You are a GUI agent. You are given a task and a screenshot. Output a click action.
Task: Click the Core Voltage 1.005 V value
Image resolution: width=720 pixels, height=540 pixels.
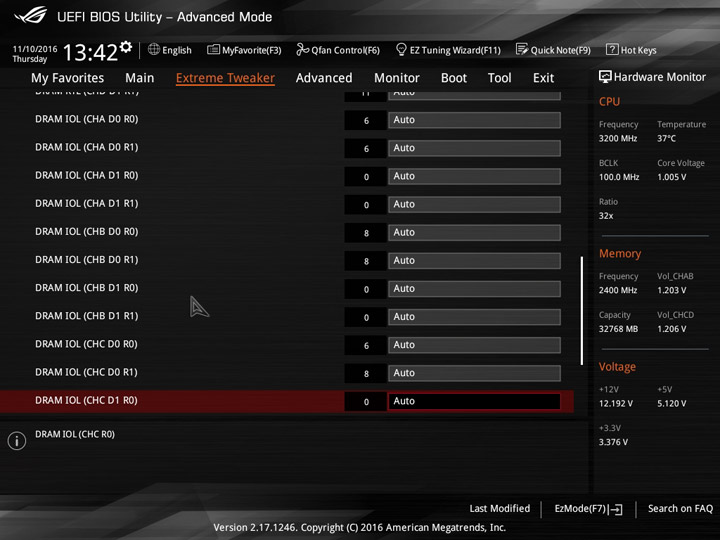click(x=672, y=177)
